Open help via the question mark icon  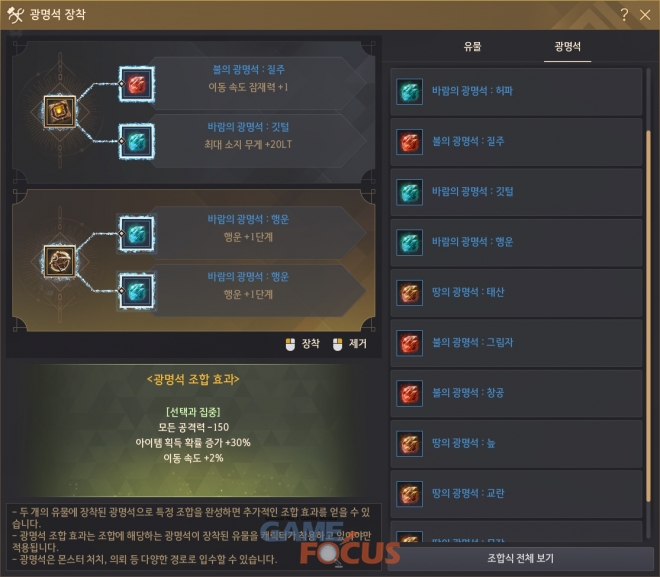625,15
